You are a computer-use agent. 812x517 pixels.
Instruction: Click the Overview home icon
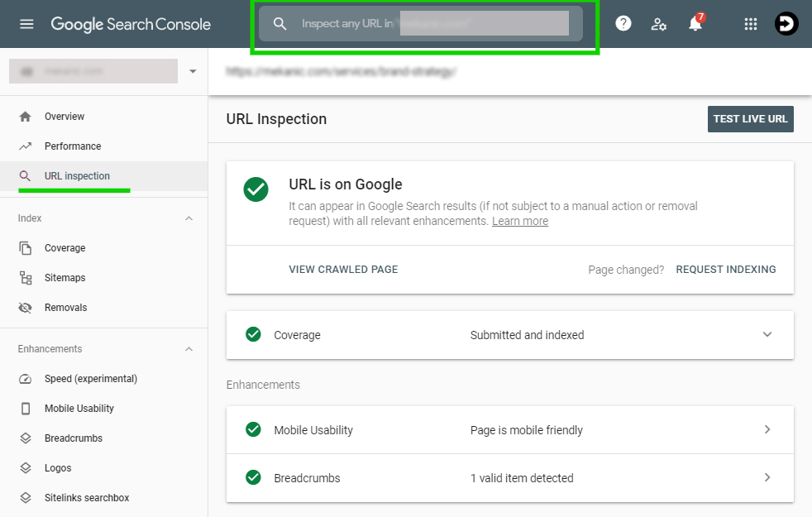[x=25, y=117]
